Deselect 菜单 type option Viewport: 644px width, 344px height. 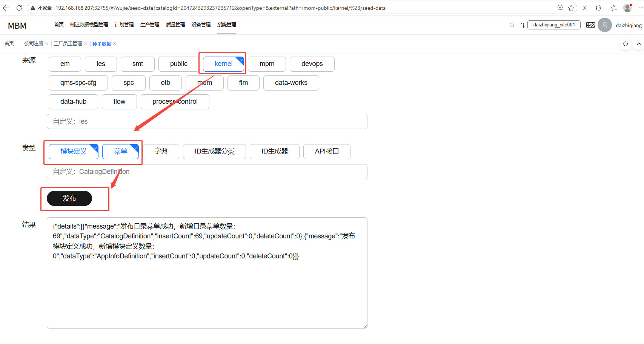[120, 151]
